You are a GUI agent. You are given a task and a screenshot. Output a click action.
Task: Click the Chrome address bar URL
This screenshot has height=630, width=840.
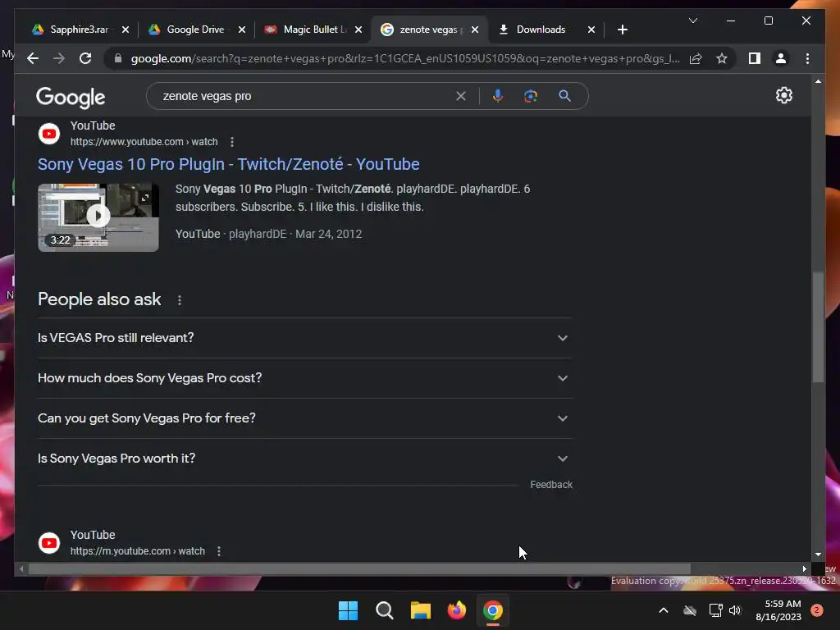[x=405, y=58]
